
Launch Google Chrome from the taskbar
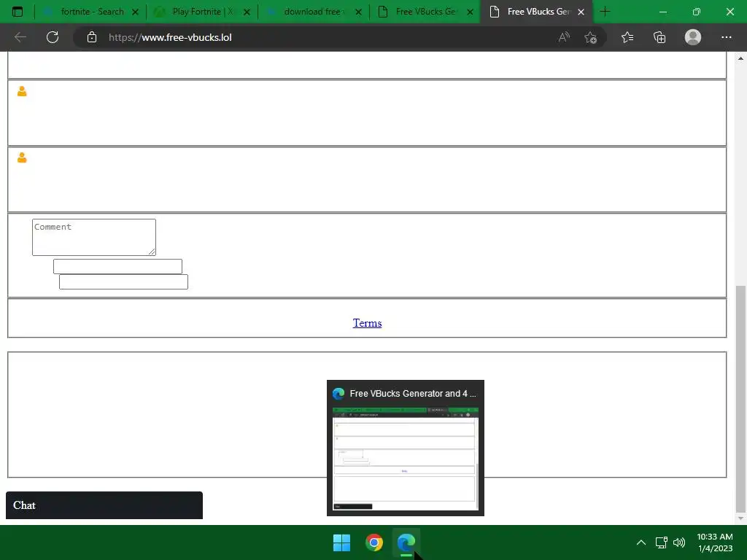pyautogui.click(x=374, y=542)
